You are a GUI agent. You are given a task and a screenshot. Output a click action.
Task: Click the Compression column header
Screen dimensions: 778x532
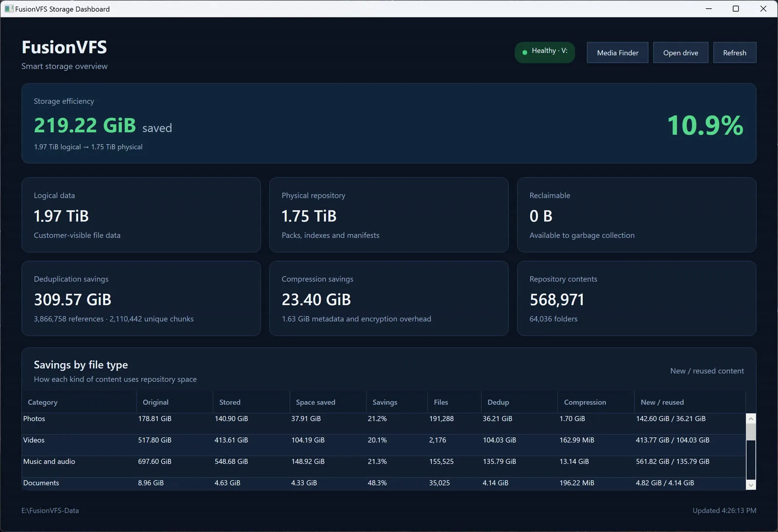coord(596,402)
